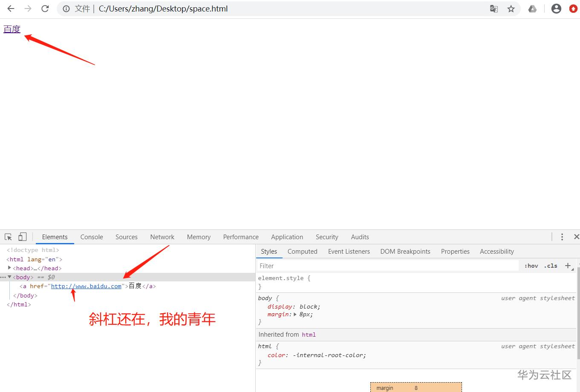Click the red update arrow icon

click(x=574, y=9)
